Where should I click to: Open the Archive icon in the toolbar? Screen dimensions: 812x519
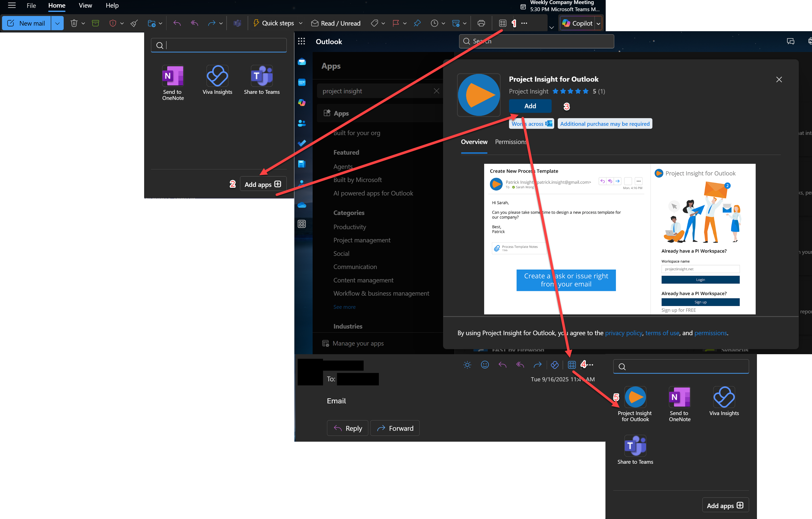coord(95,23)
